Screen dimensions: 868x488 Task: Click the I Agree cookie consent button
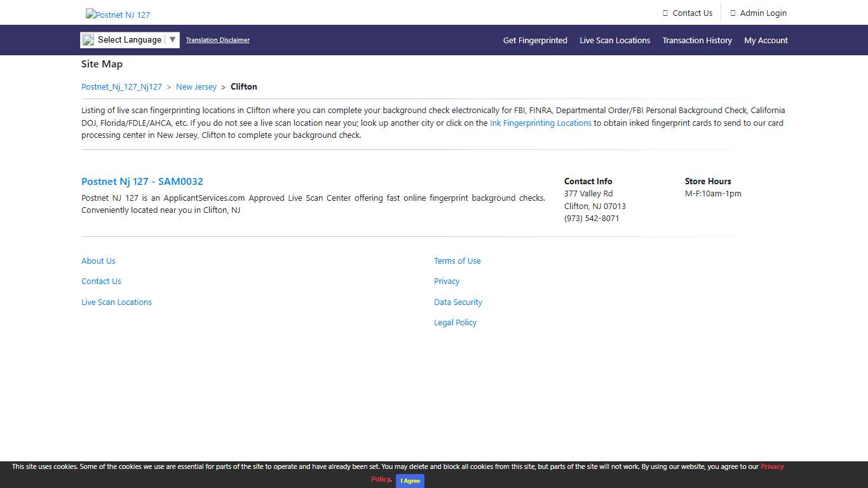click(x=409, y=481)
